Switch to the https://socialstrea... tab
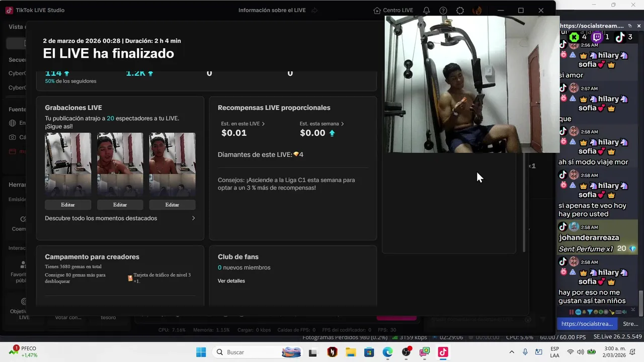The height and width of the screenshot is (362, 644). (587, 324)
